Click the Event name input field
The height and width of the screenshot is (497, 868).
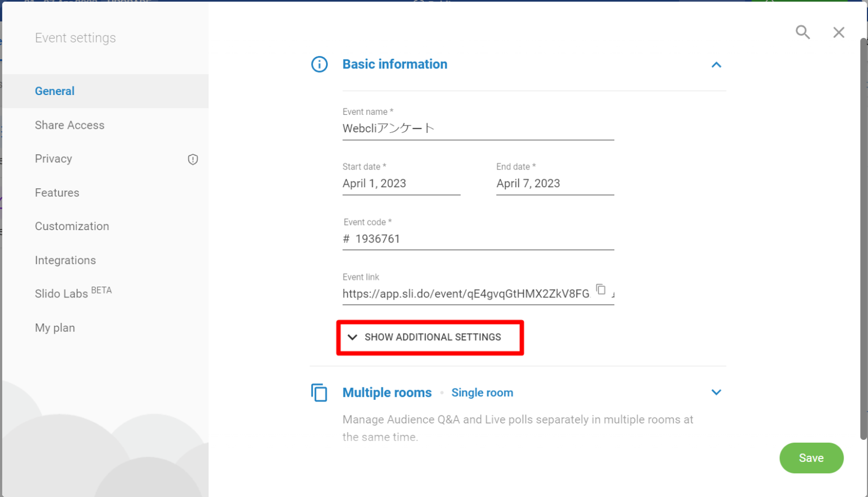[478, 129]
